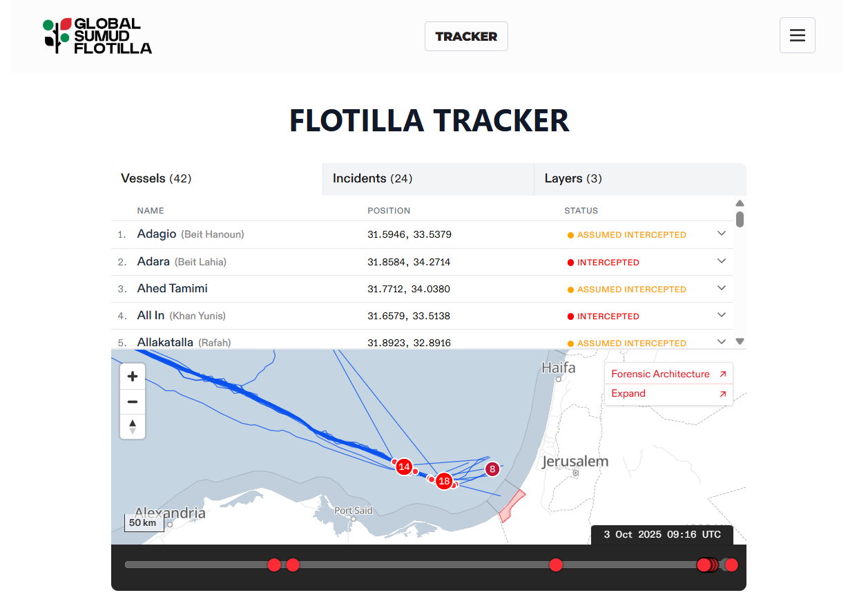Zoom in on the map
This screenshot has width=868, height=595.
pos(133,377)
